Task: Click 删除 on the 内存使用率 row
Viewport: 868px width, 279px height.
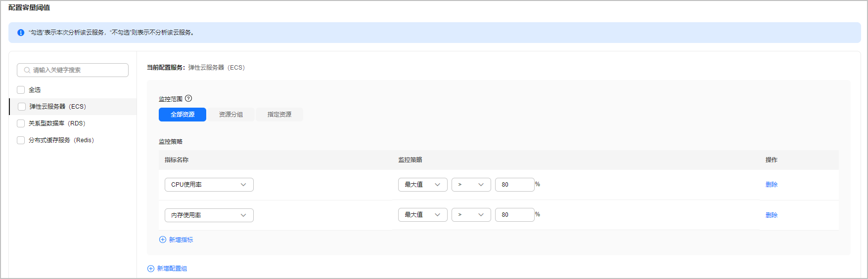Action: point(772,215)
